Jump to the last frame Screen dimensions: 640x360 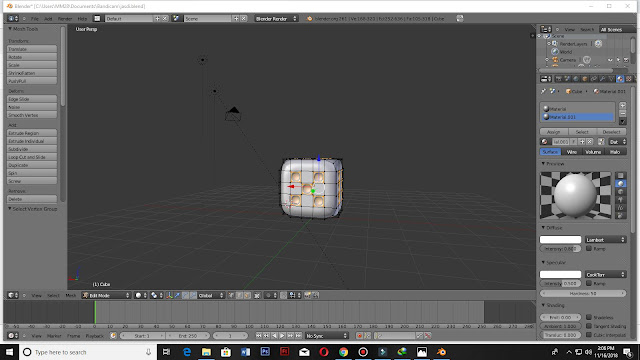tap(298, 336)
